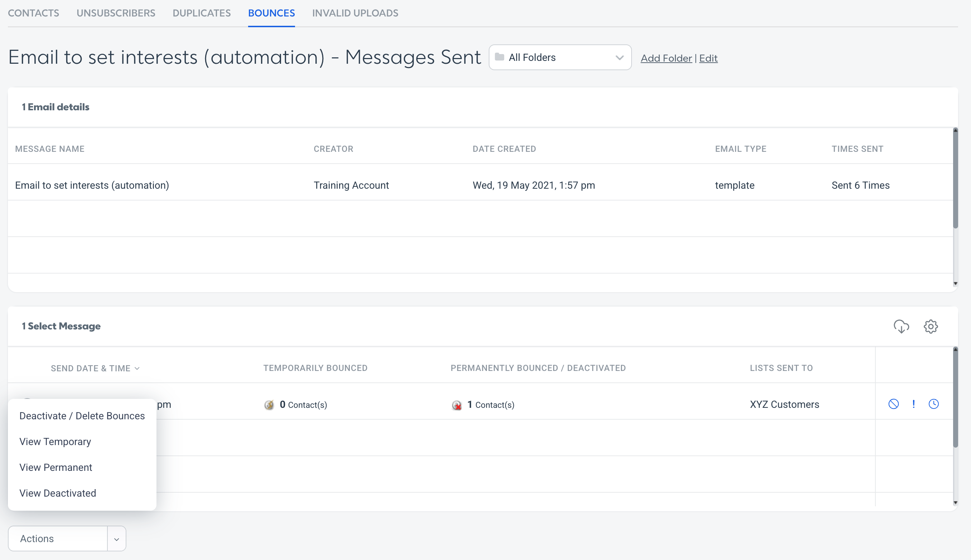
Task: Choose Deactivate / Delete Bounces menu item
Action: coord(82,416)
